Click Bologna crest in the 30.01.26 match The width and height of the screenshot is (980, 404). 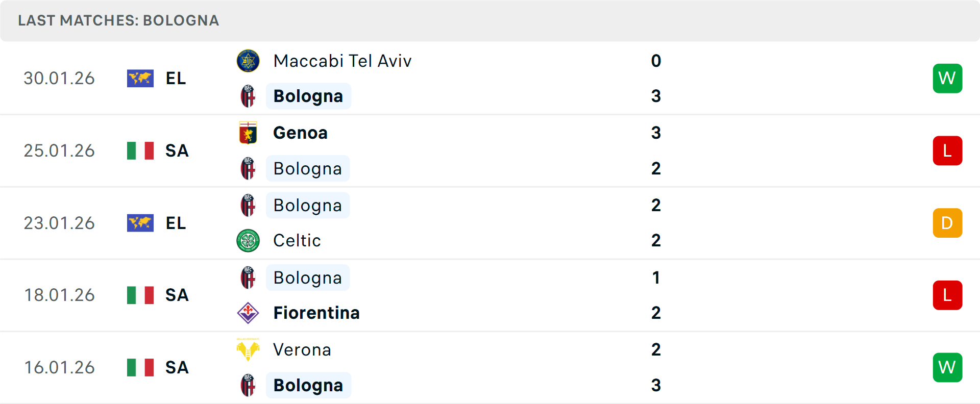(248, 96)
